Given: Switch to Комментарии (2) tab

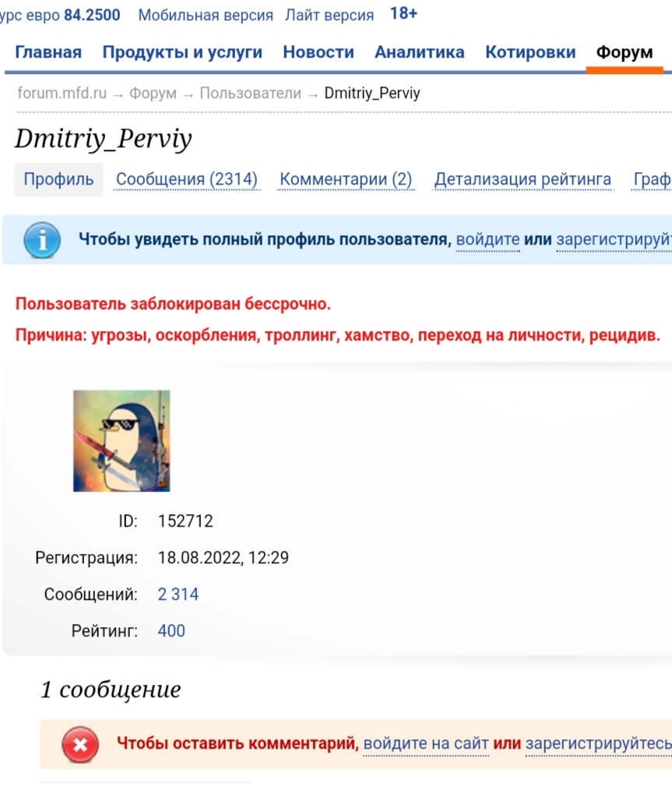Looking at the screenshot, I should [346, 179].
